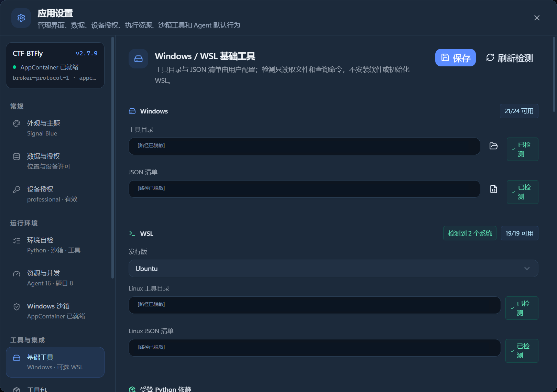Close the 应用设置 dialog
557x392 pixels.
537,18
